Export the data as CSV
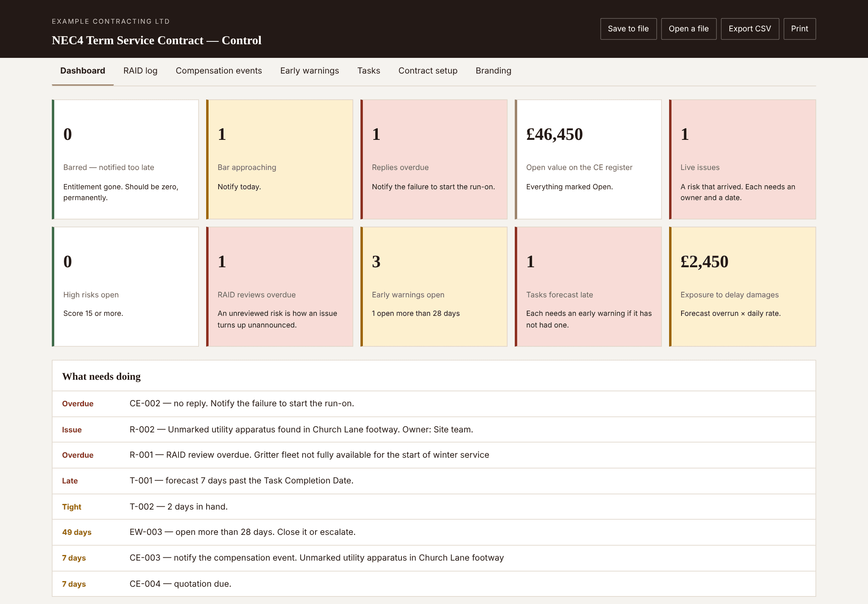This screenshot has height=604, width=868. click(x=750, y=29)
